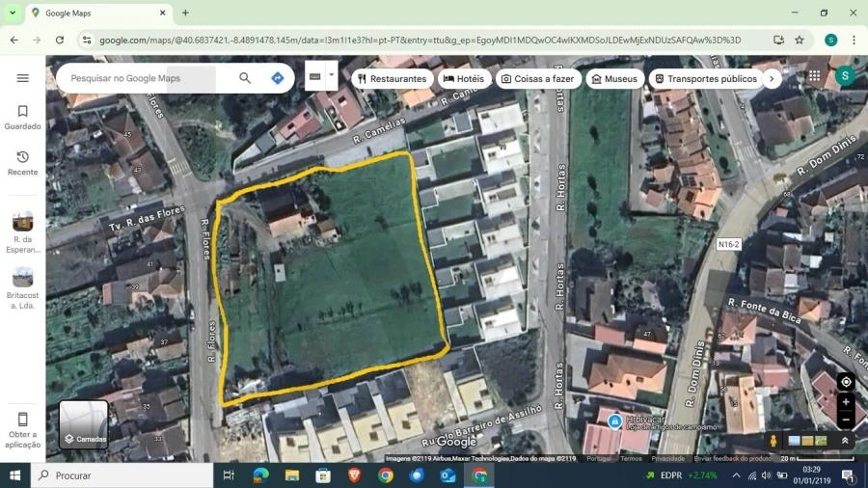Open the Termos link
This screenshot has height=488, width=868.
tap(631, 459)
